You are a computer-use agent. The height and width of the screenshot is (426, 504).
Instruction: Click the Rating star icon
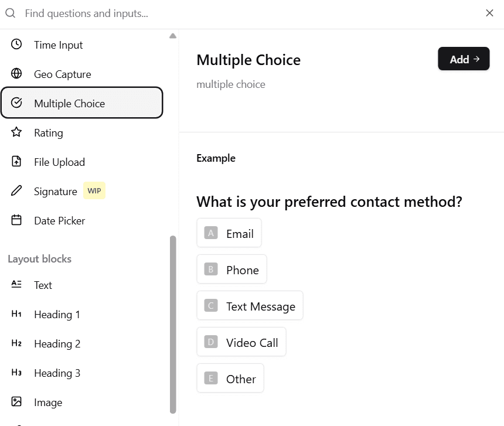tap(16, 132)
